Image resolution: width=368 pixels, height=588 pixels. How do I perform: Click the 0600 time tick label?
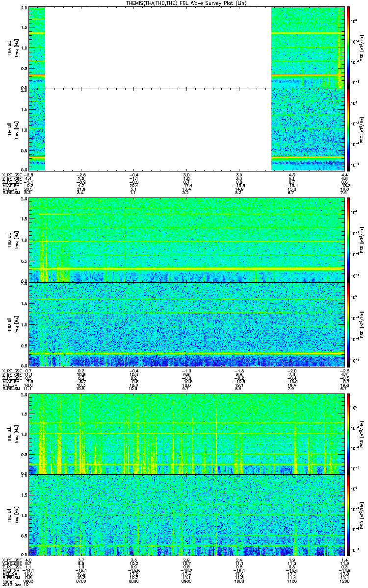(29, 580)
